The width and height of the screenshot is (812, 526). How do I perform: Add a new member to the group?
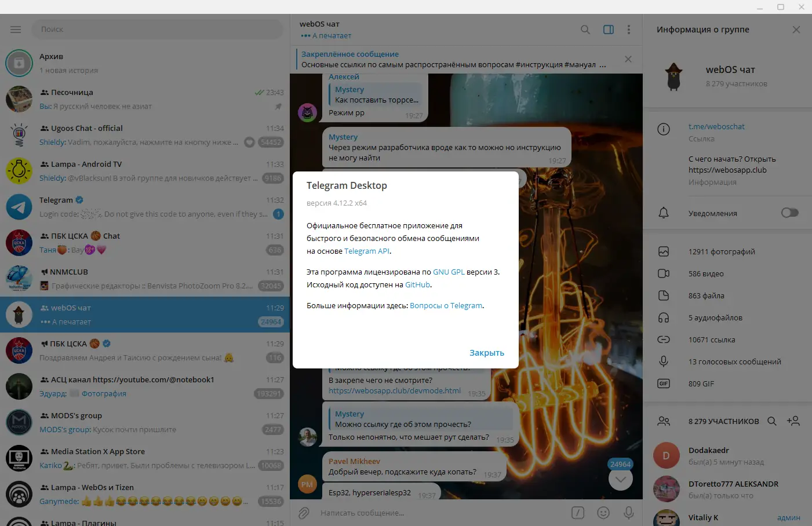(793, 421)
